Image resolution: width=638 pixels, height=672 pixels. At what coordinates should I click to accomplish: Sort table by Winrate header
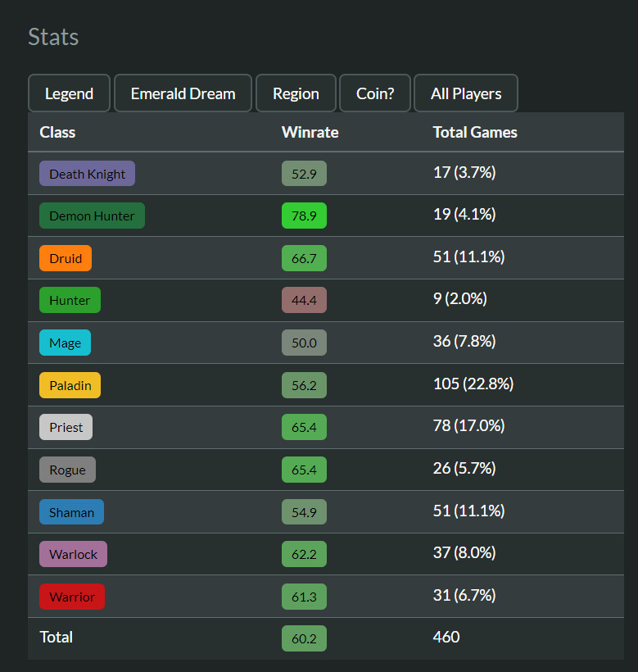[310, 132]
